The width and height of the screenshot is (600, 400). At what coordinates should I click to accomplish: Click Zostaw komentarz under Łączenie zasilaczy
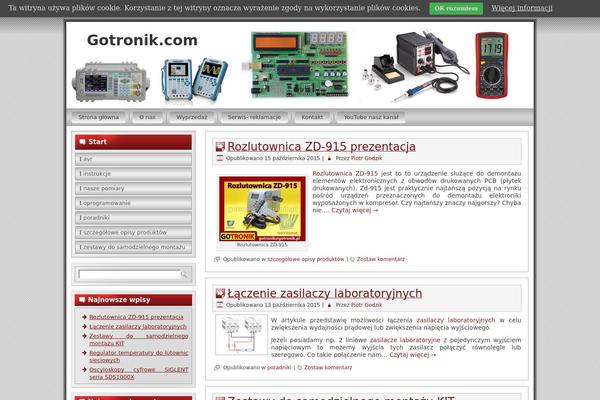tap(328, 367)
